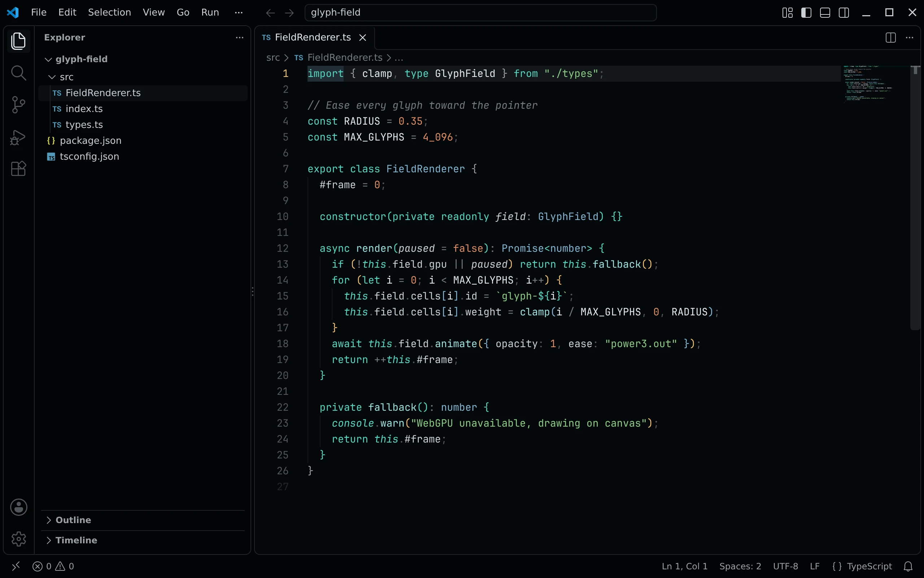Click the remote window status bar icon
Screen dimensions: 924x578
[x=16, y=566]
